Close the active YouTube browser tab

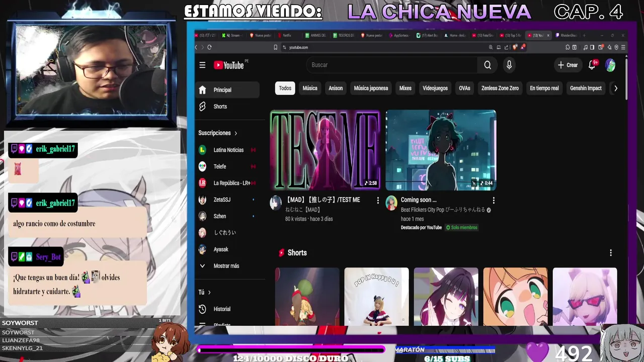pos(548,35)
